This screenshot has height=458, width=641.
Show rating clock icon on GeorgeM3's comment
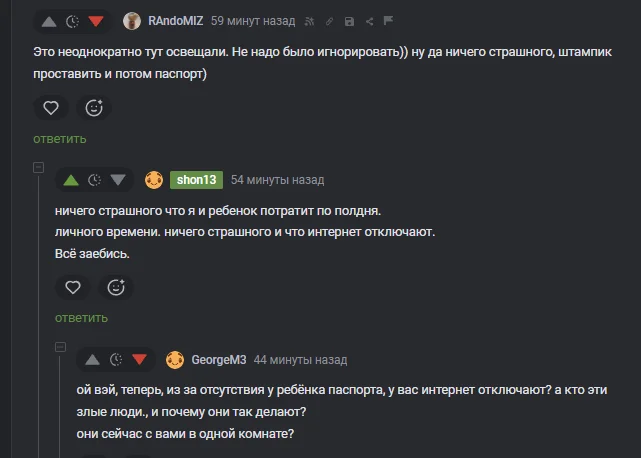point(116,359)
